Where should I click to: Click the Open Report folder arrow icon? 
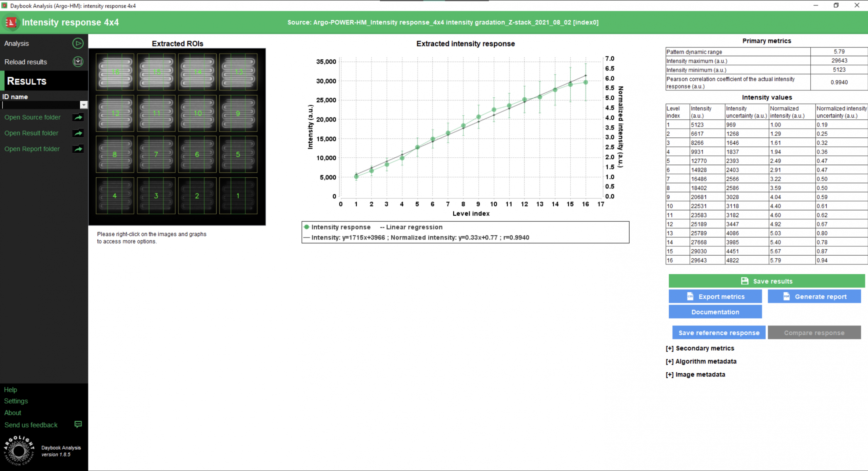tap(78, 149)
